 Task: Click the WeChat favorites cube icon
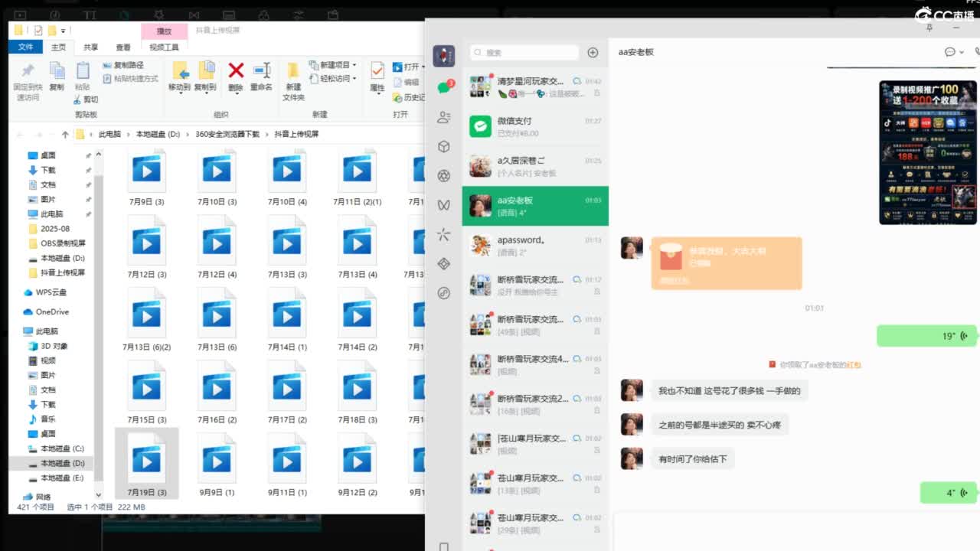(x=444, y=146)
